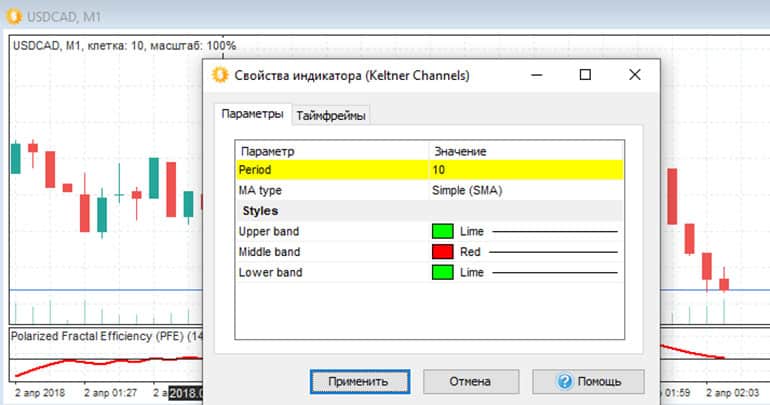Viewport: 770px width, 405px height.
Task: Open the Simple (SMA) MA type value
Action: click(x=467, y=190)
